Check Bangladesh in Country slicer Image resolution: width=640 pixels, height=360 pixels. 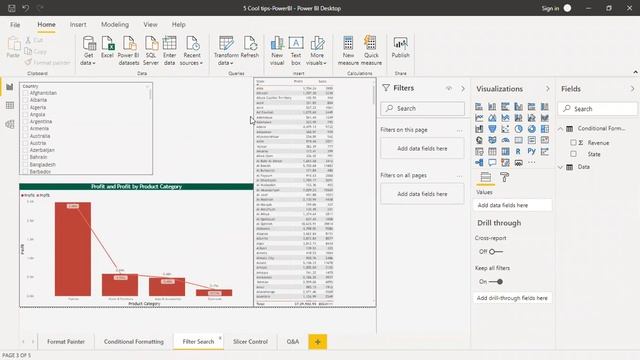25,164
